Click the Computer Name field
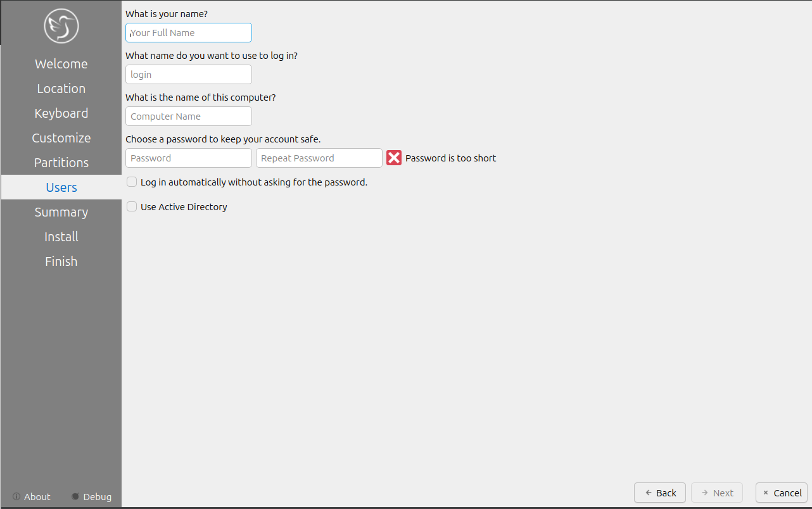 tap(189, 116)
